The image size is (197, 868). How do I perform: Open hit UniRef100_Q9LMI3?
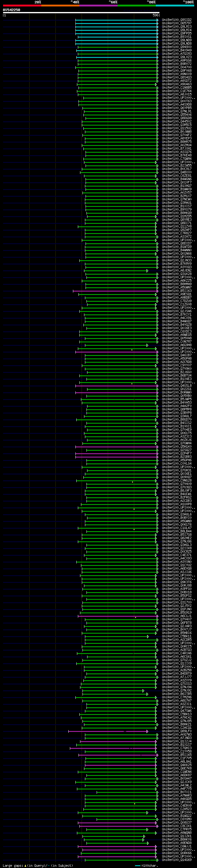pos(177,26)
